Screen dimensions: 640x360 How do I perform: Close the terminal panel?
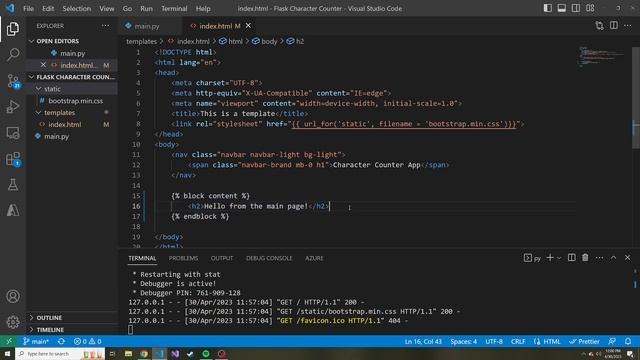(627, 258)
